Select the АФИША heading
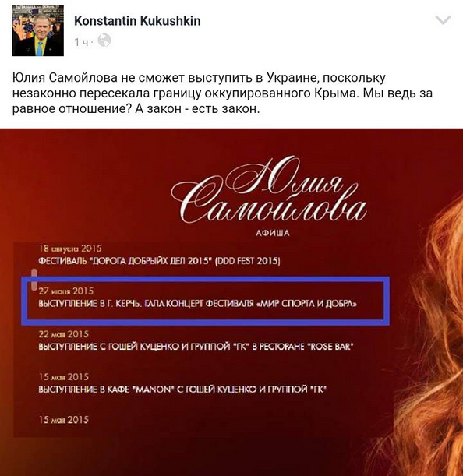Viewport: 463px width, 476px height. pos(273,233)
